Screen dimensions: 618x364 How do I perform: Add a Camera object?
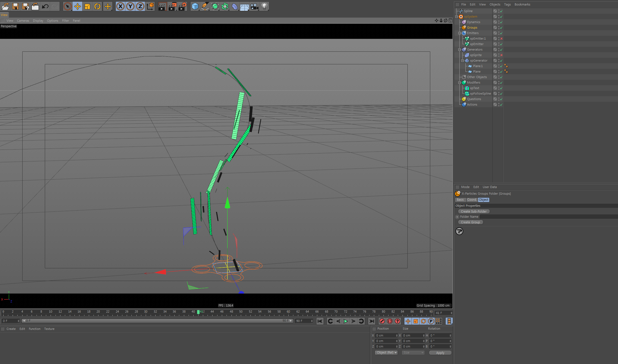tap(255, 6)
